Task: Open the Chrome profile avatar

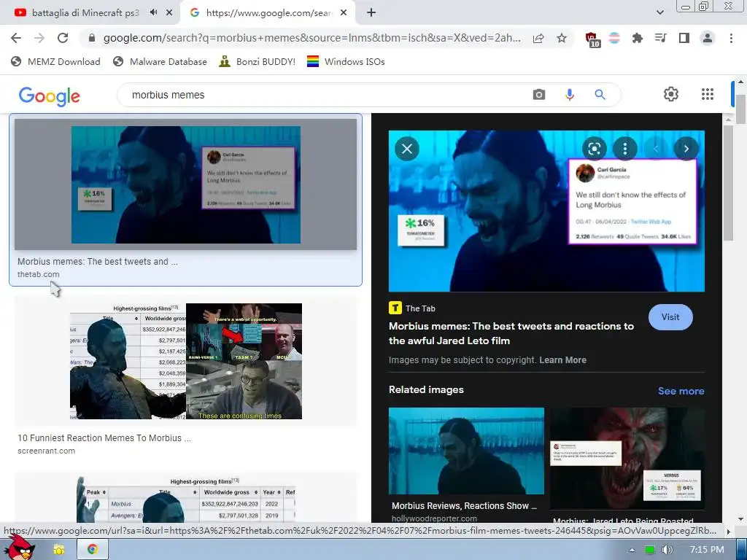Action: tap(708, 38)
